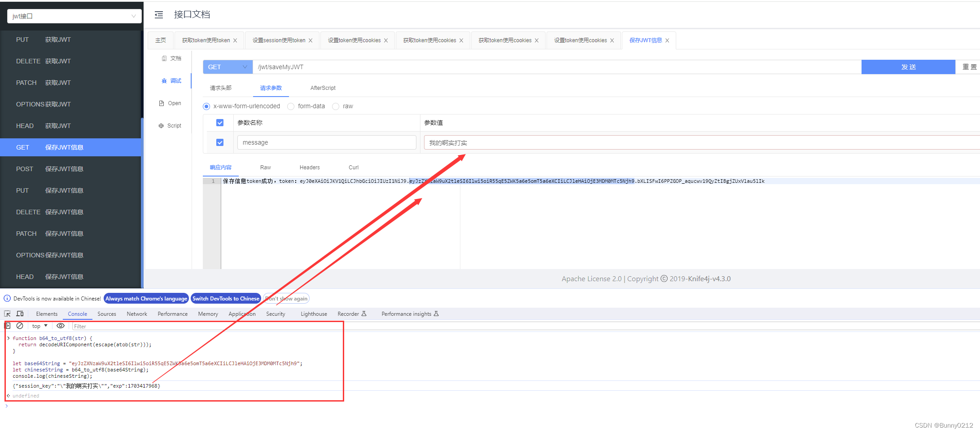
Task: Select DELETE 获取JWT in sidebar
Action: click(71, 61)
